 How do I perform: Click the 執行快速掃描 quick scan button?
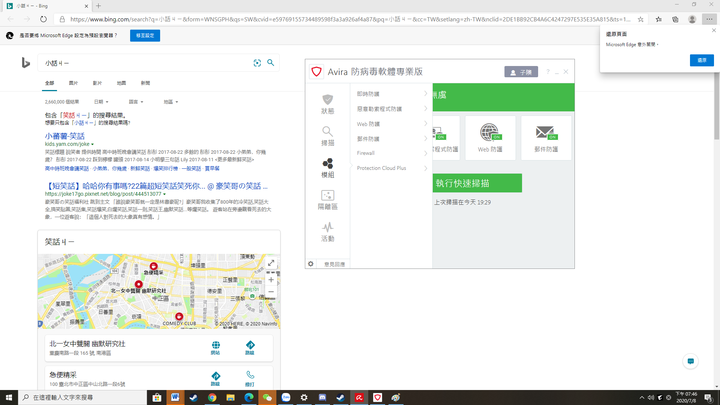(x=477, y=183)
